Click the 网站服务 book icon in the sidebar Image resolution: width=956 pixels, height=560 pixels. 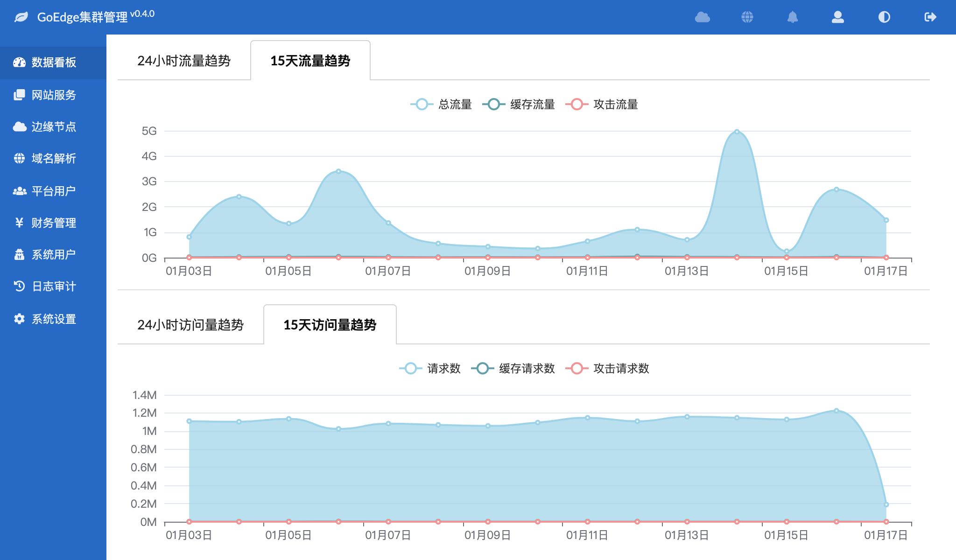(19, 95)
